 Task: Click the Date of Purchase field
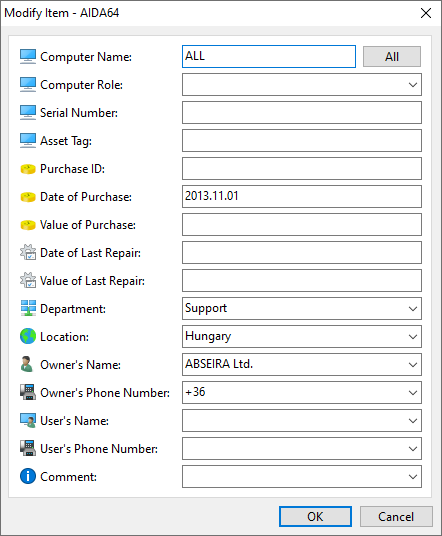(302, 197)
